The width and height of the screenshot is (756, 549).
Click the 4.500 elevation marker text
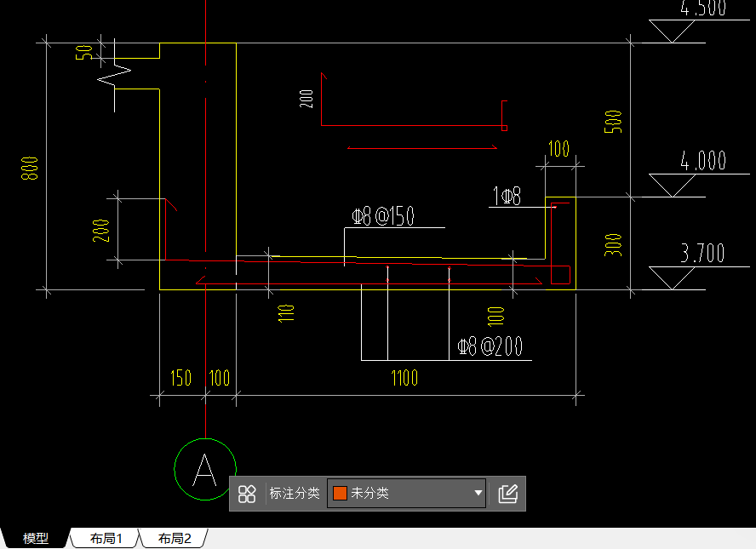tap(703, 9)
